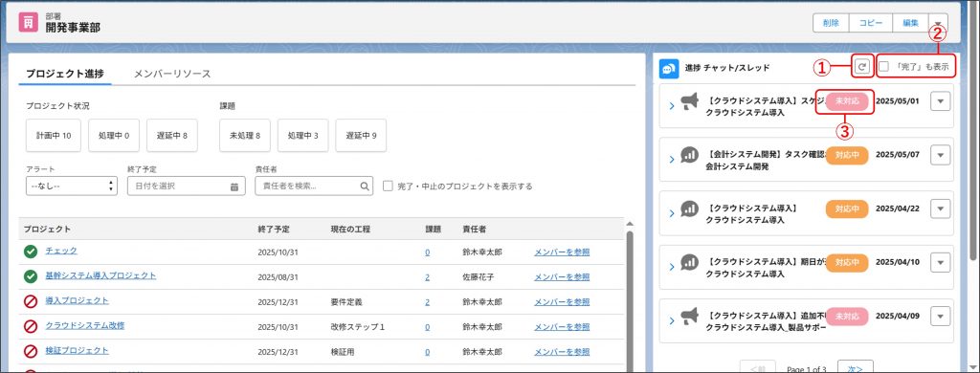The image size is (980, 373).
Task: Click red prohibited icon beside 導入プロジェクト
Action: click(x=31, y=302)
